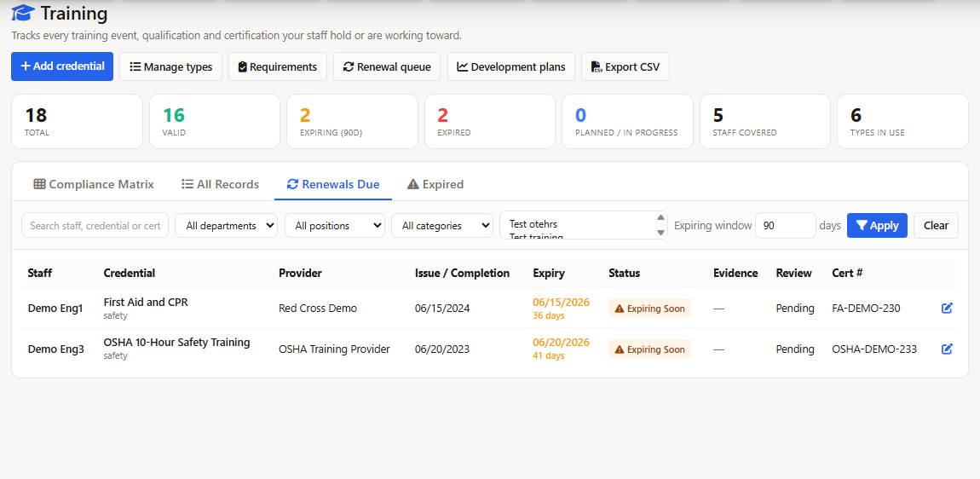Click the Expired stat card
This screenshot has height=479, width=980.
(x=489, y=121)
